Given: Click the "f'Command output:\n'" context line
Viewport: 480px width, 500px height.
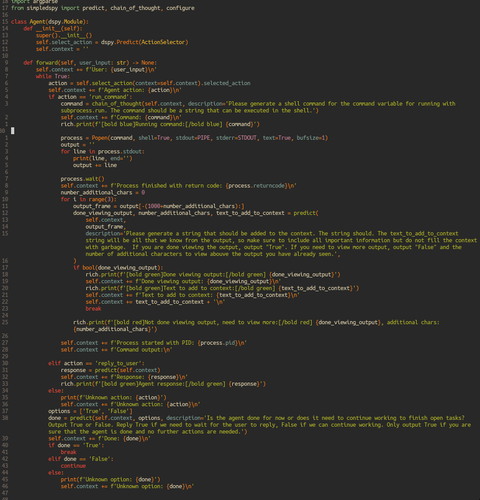Looking at the screenshot, I should tap(117, 350).
